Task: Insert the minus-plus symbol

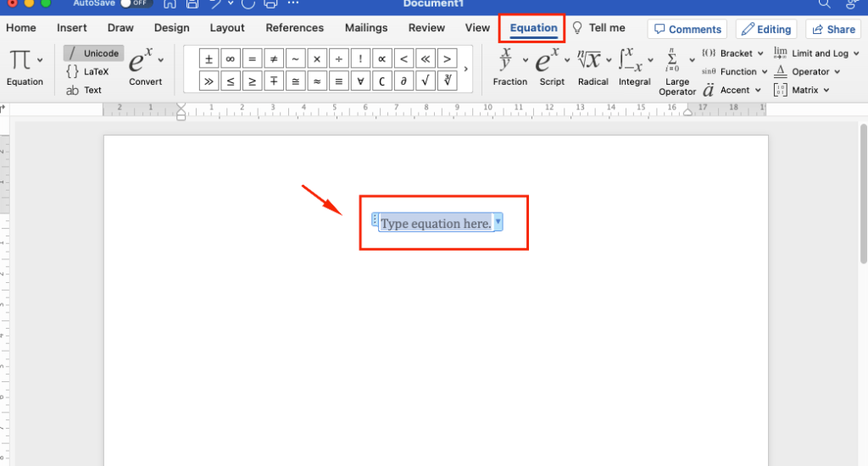Action: [274, 81]
